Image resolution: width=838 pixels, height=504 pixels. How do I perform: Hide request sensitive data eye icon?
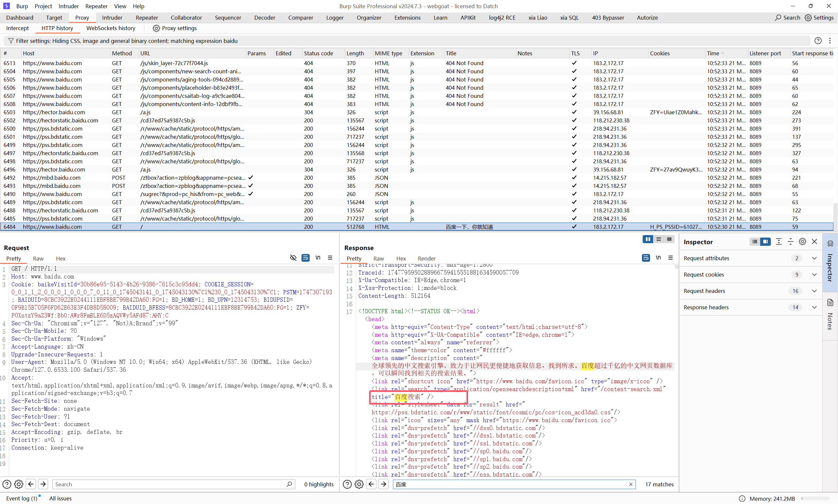click(x=293, y=258)
